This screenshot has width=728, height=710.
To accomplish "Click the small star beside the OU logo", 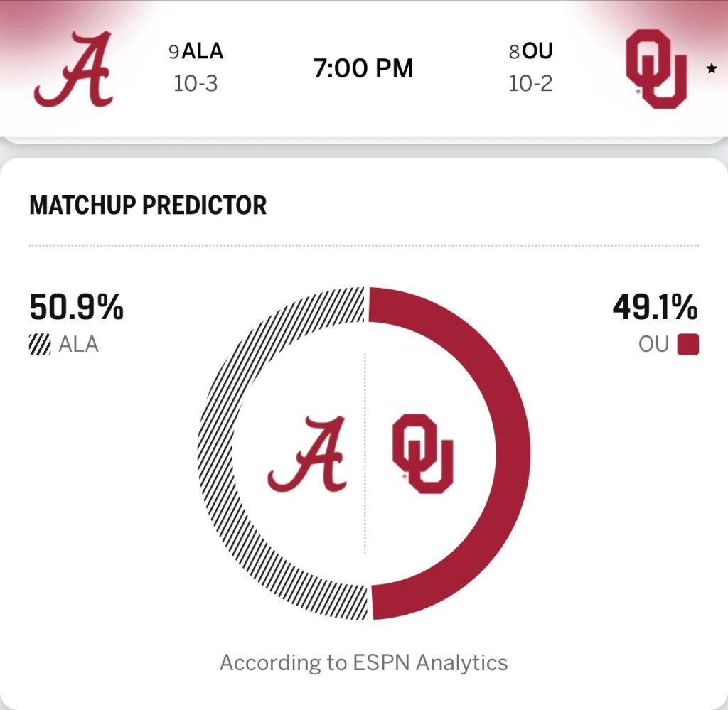I will (x=710, y=69).
